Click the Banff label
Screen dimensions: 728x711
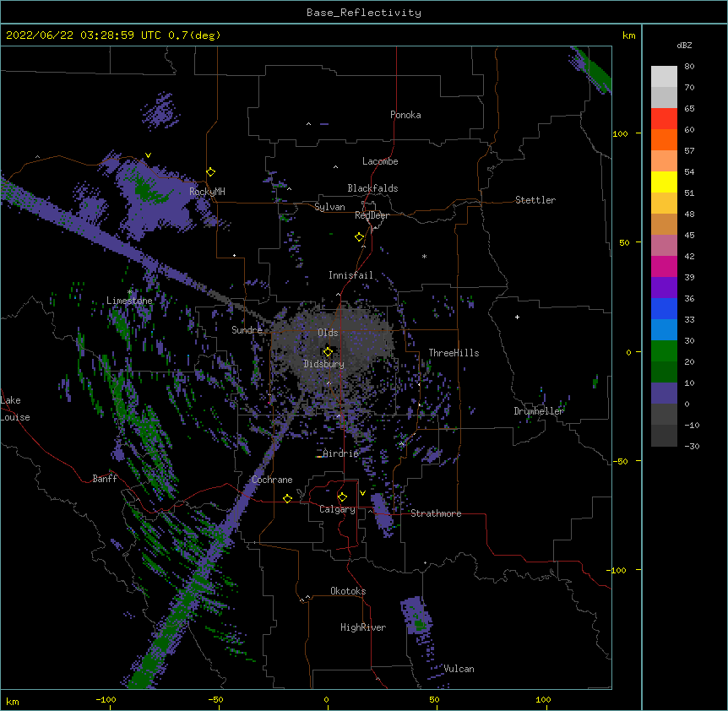105,479
